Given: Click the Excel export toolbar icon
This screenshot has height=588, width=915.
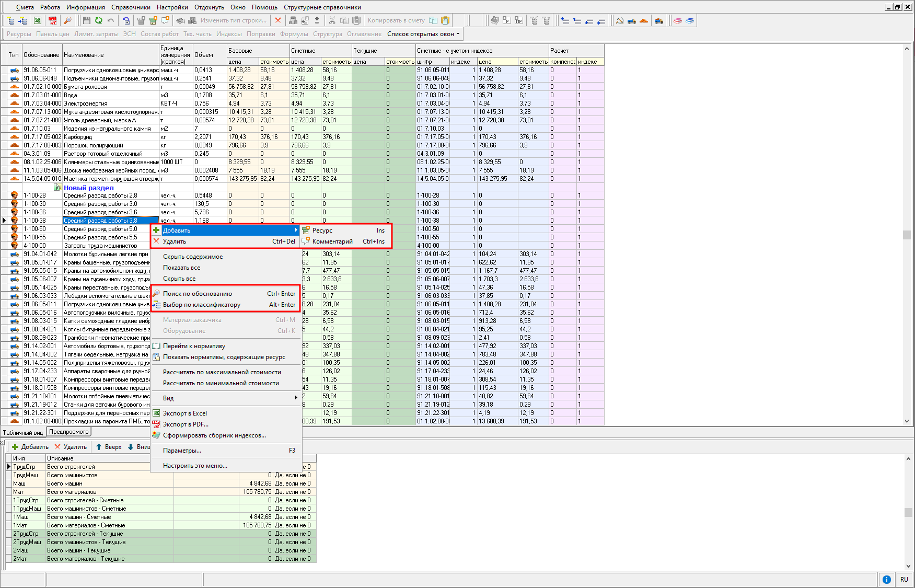Looking at the screenshot, I should (x=38, y=20).
